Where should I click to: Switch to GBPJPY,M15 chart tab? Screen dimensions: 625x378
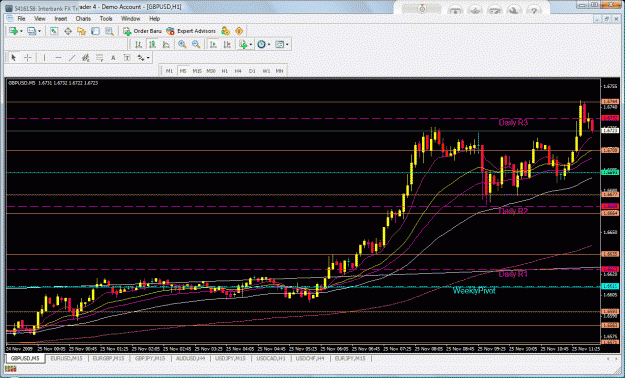click(x=150, y=358)
